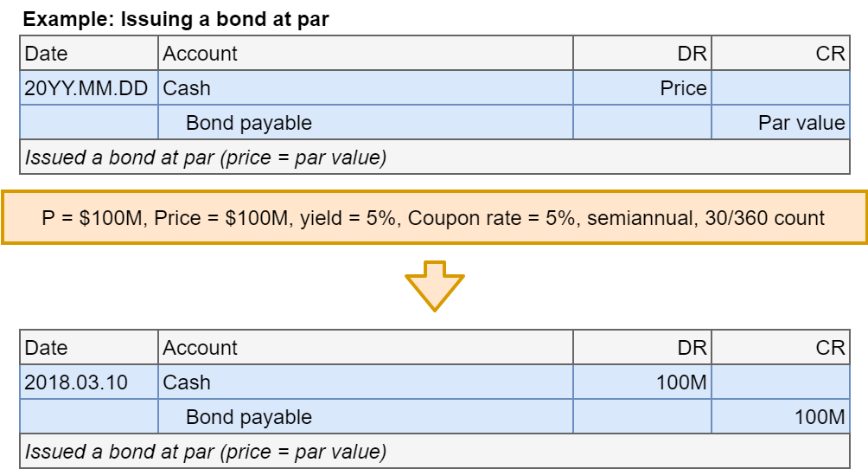Click Bond payable in the 100M credit row
Image resolution: width=868 pixels, height=469 pixels.
[x=365, y=417]
